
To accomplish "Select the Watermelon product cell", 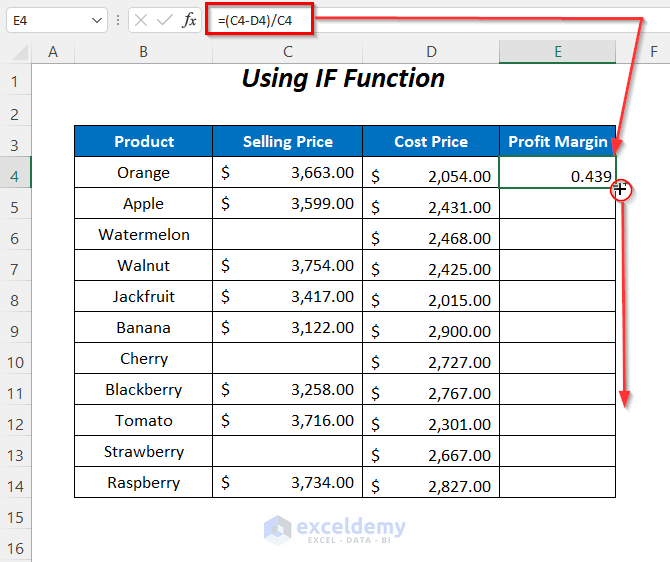I will pyautogui.click(x=143, y=235).
